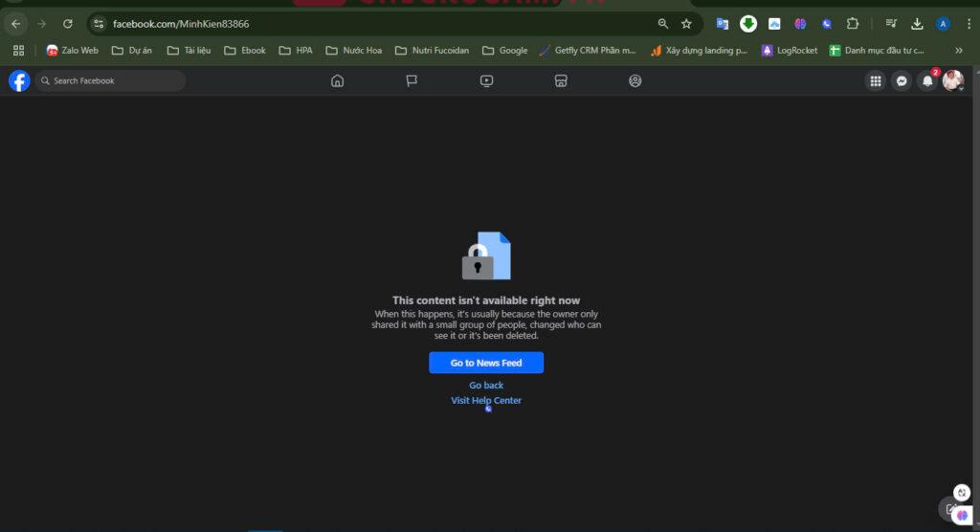This screenshot has height=532, width=980.
Task: Open the Facebook Menu grid icon
Action: (875, 81)
